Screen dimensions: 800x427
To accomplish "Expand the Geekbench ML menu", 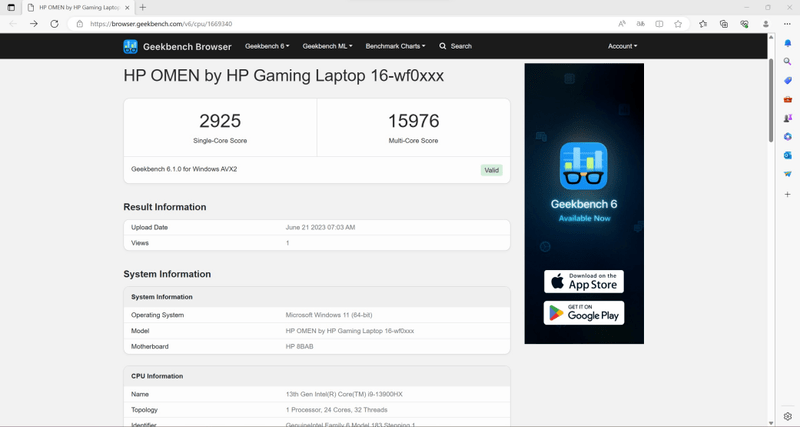I will 327,46.
